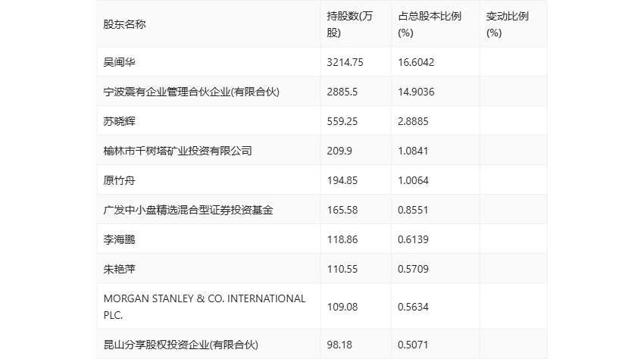Select 广发中小盘精选混合型证券投资基金
644x359 pixels.
[x=188, y=210]
